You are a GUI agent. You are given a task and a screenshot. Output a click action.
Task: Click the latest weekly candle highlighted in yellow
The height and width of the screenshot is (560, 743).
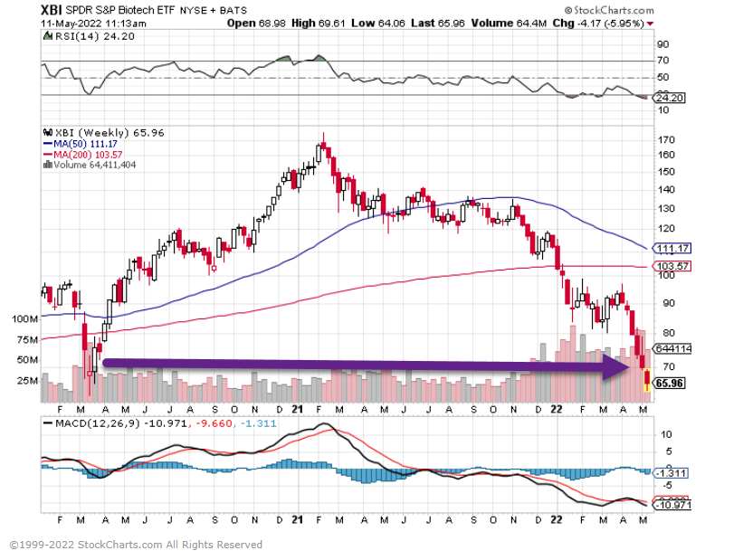coord(647,380)
